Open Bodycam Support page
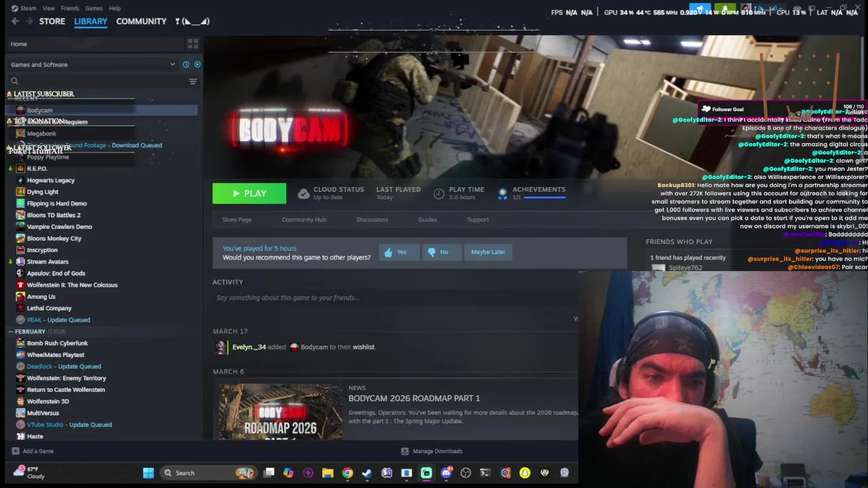Image resolution: width=868 pixels, height=488 pixels. click(x=477, y=220)
